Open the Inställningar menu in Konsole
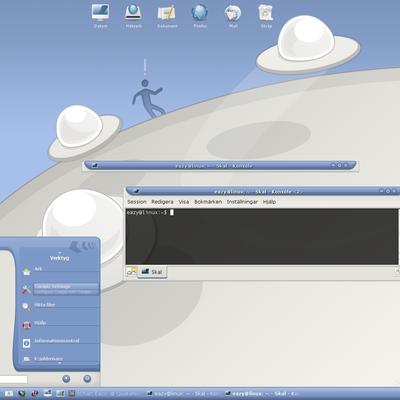The width and height of the screenshot is (400, 400). tap(242, 202)
